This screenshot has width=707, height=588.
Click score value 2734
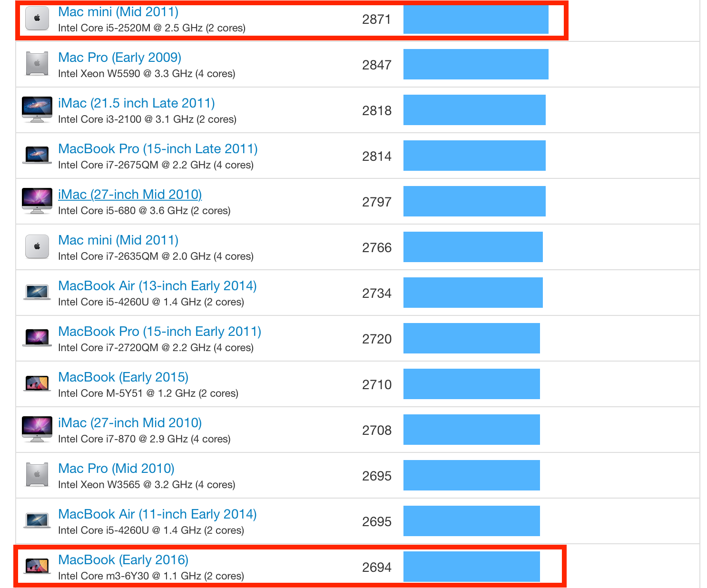377,294
